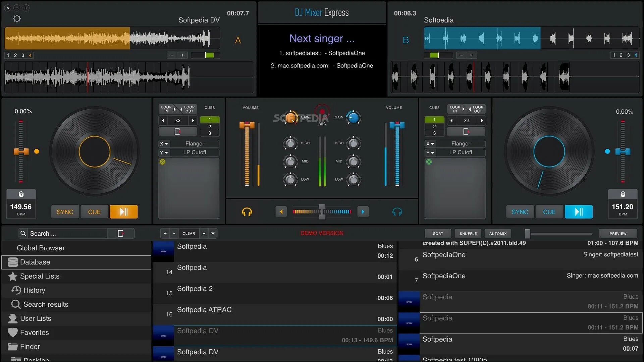The width and height of the screenshot is (644, 362).
Task: Open the playlist down-arrow dropdown
Action: click(x=213, y=233)
